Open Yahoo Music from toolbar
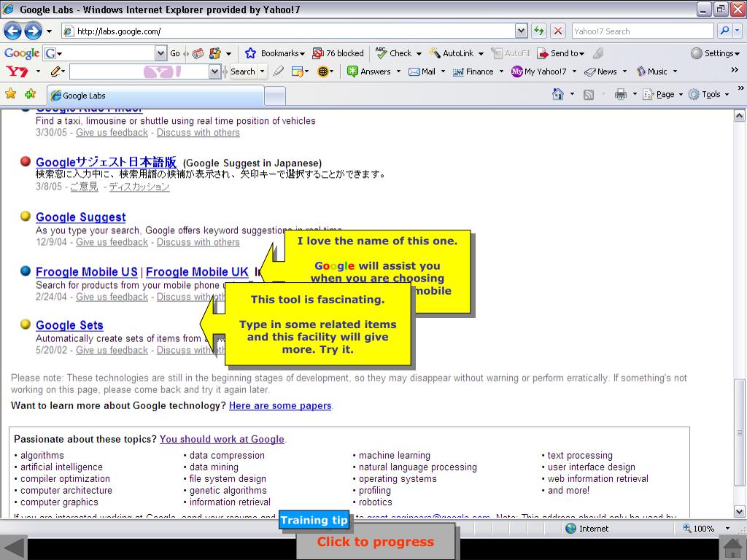The height and width of the screenshot is (560, 747). click(x=651, y=71)
